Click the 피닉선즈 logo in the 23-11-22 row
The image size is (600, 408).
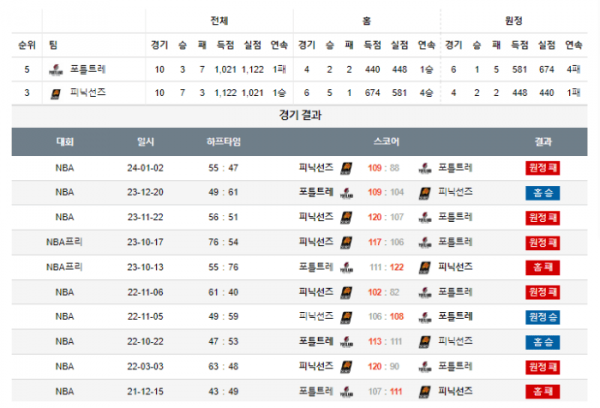[346, 217]
